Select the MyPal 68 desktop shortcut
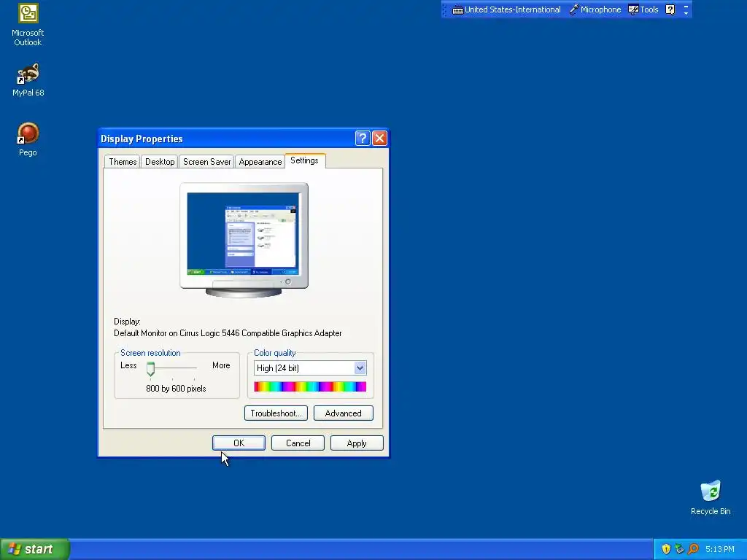 click(x=28, y=80)
